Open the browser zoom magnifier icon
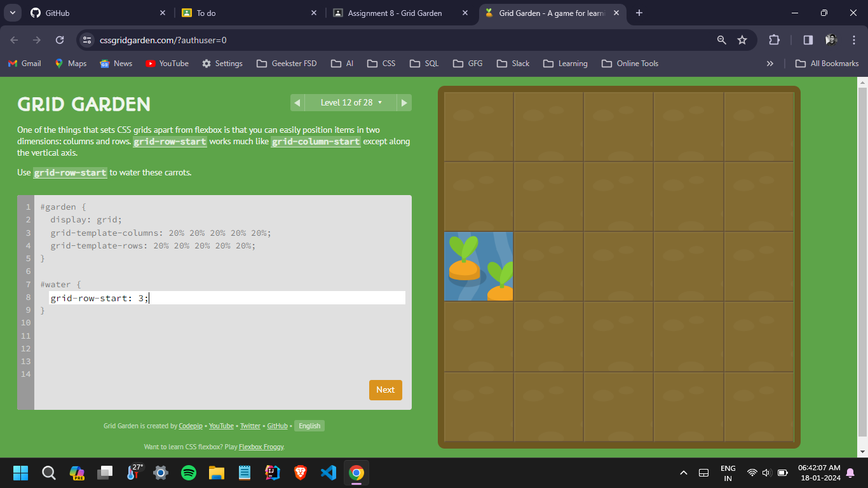The width and height of the screenshot is (868, 488). [721, 40]
